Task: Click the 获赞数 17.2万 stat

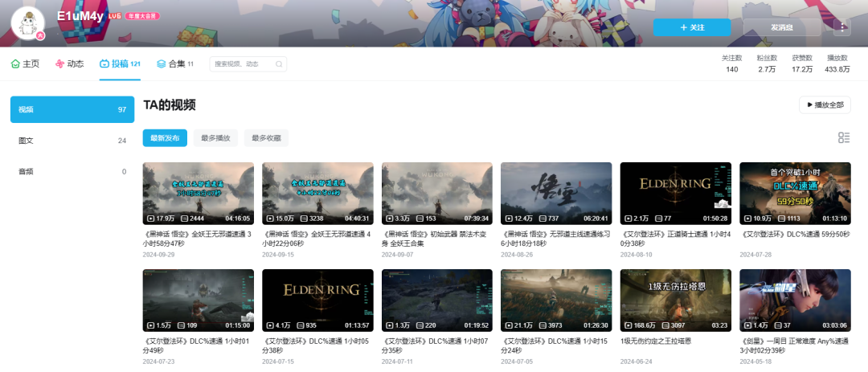Action: (802, 63)
